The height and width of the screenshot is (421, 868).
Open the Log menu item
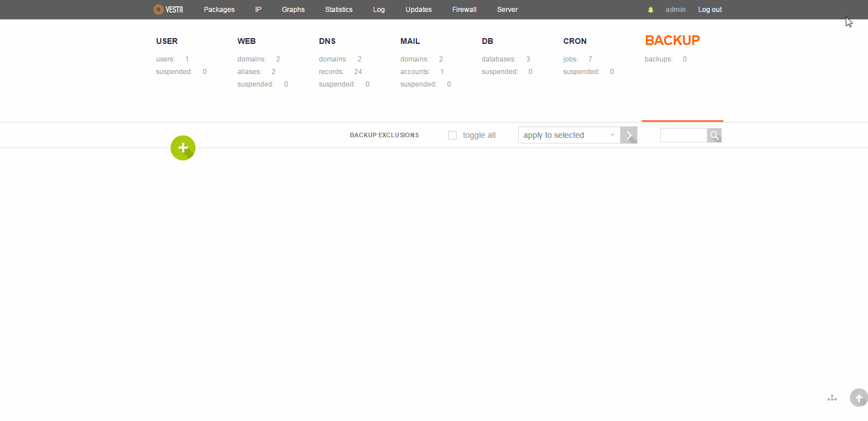click(x=379, y=10)
